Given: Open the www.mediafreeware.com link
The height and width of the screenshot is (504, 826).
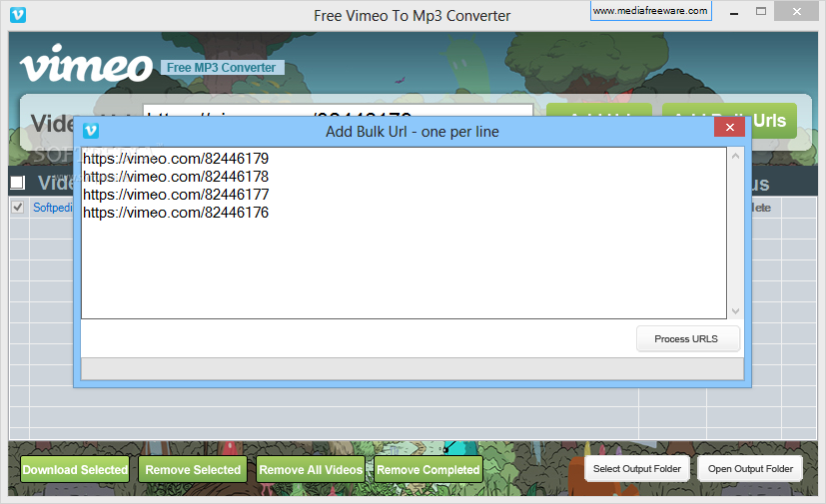Looking at the screenshot, I should (x=650, y=11).
